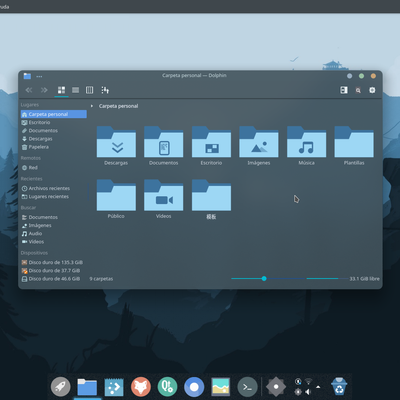Select the Plantillas folder icon
Image resolution: width=400 pixels, height=400 pixels.
click(x=354, y=142)
